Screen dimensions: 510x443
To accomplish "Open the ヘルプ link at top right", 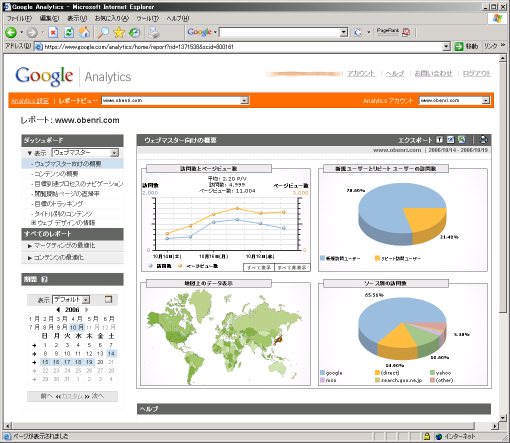I will pyautogui.click(x=395, y=73).
